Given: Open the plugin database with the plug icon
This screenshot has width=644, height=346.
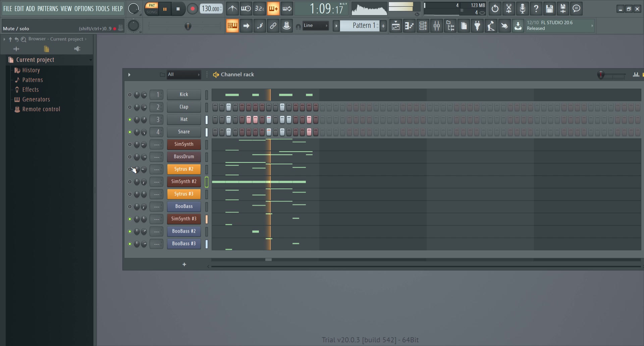Looking at the screenshot, I should pyautogui.click(x=478, y=26).
